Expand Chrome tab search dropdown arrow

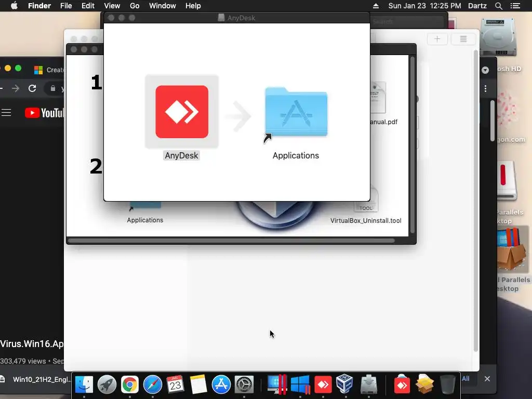[x=485, y=70]
